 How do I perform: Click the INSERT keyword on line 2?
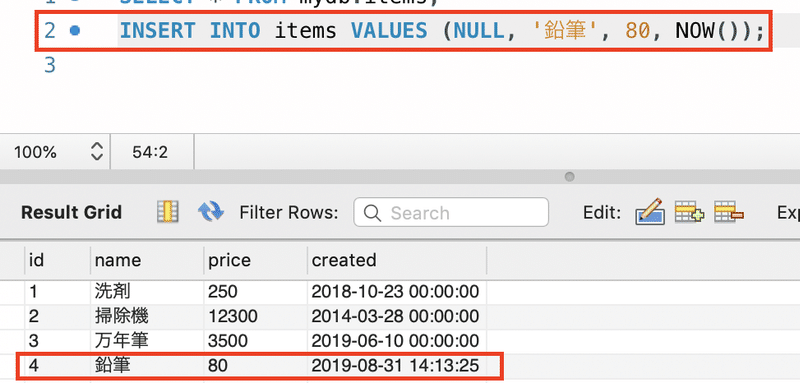157,31
